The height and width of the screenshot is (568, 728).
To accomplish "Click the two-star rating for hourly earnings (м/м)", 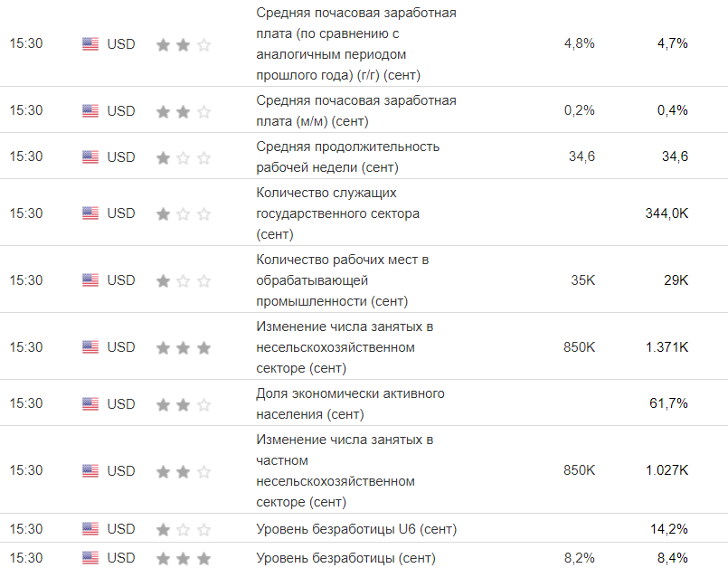I will click(184, 111).
